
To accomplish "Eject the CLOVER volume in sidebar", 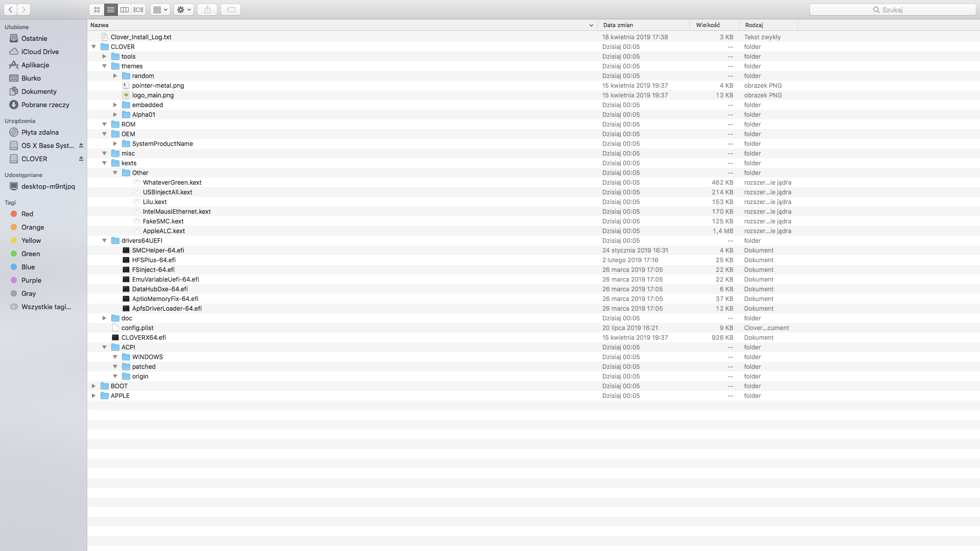I will 81,159.
